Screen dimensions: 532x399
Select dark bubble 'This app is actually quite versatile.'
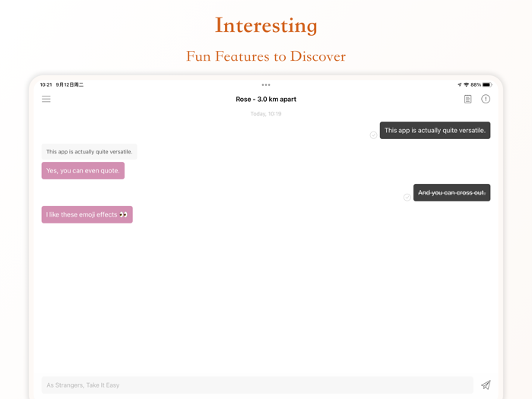click(435, 130)
